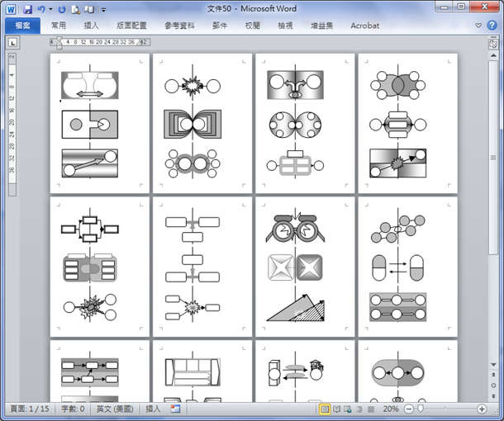
Task: Toggle 插入 insert/overtype mode in status bar
Action: (x=153, y=409)
